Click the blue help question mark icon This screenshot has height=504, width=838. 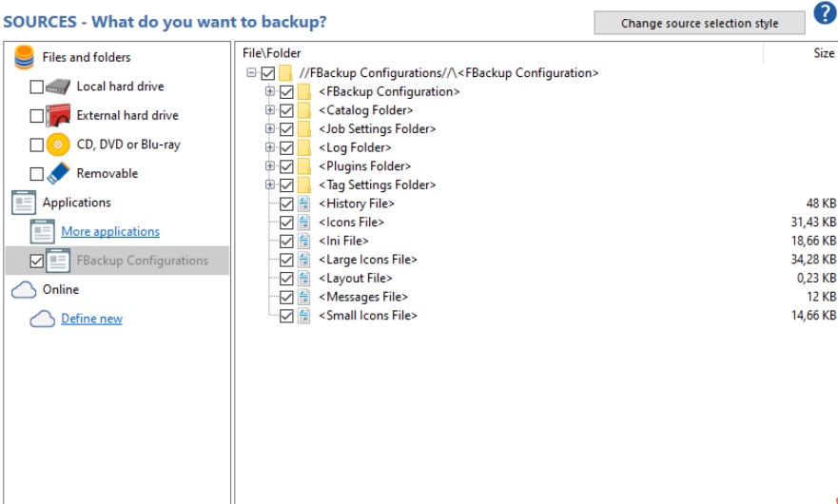824,14
